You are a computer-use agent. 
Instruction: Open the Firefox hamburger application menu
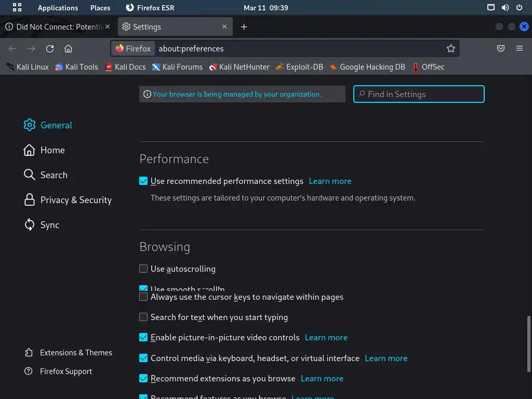[x=519, y=48]
